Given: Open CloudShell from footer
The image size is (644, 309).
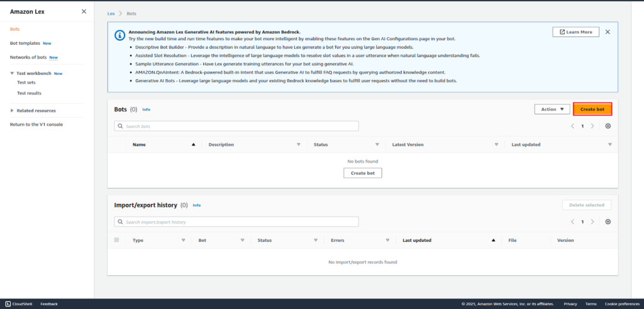Looking at the screenshot, I should click(19, 304).
